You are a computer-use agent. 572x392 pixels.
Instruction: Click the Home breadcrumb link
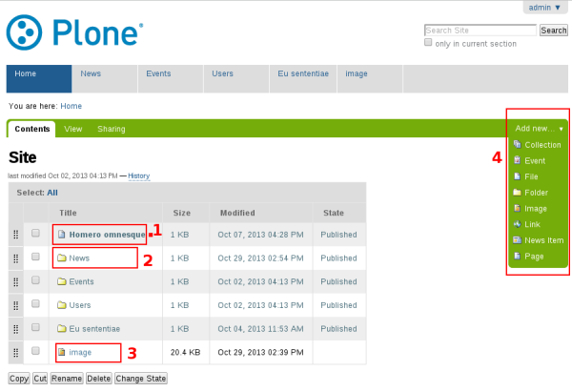[71, 106]
